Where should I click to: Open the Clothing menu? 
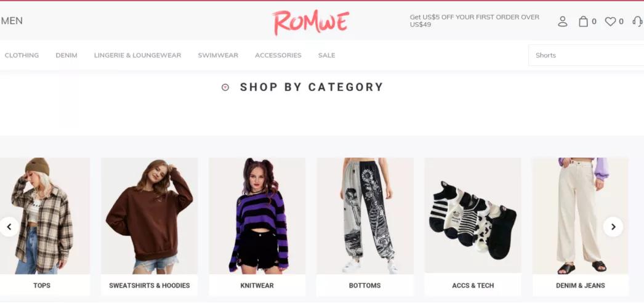tap(22, 55)
